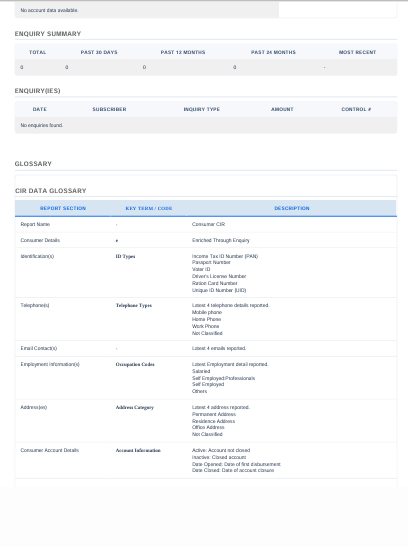This screenshot has width=408, height=547.
Task: Click the PAST 30 DAYS column header
Action: [99, 52]
